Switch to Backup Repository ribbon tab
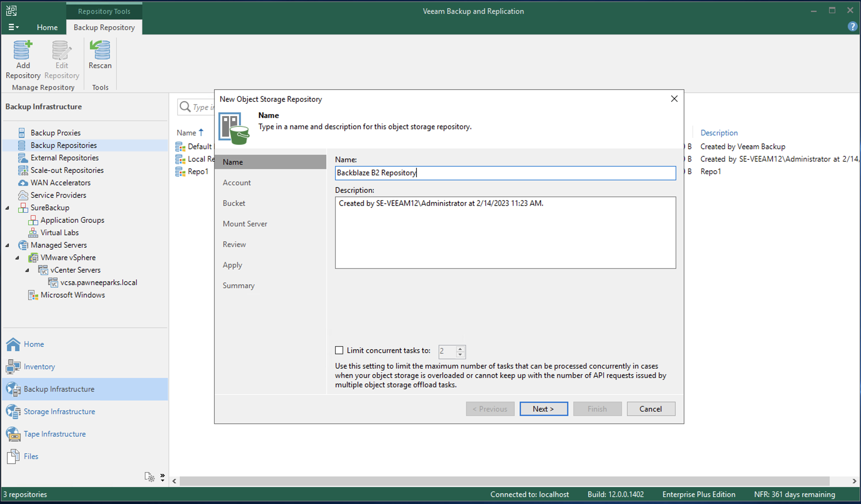Image resolution: width=861 pixels, height=504 pixels. coord(104,27)
